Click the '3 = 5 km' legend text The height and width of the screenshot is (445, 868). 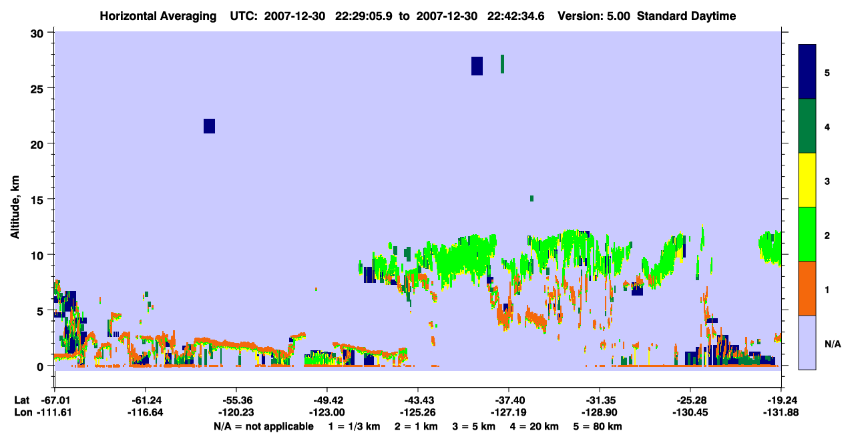475,426
